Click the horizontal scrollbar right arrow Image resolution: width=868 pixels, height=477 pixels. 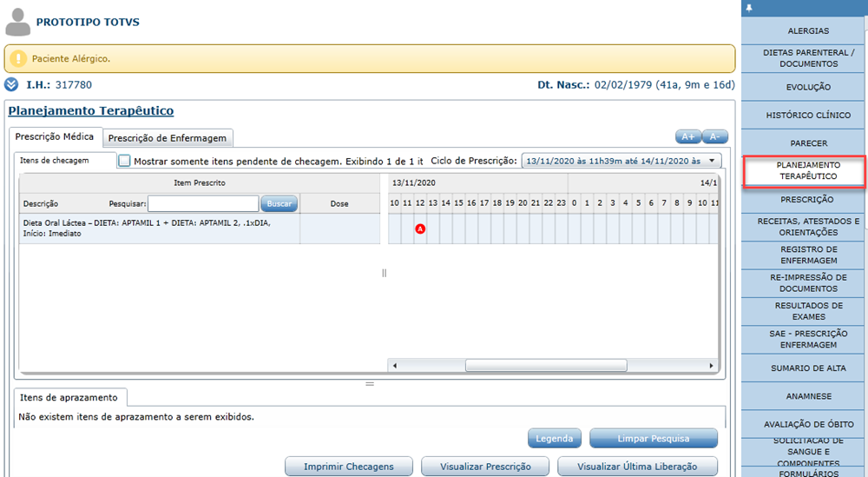(712, 366)
